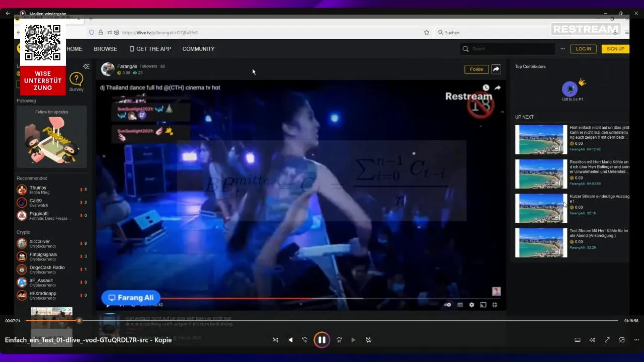The height and width of the screenshot is (362, 644).
Task: Click the 'Top Contributors' heading
Action: 530,66
